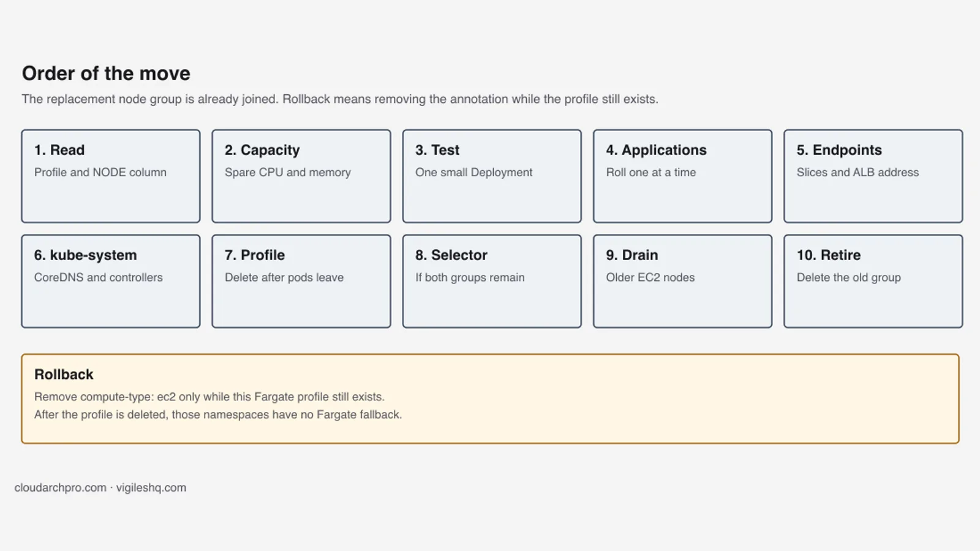Click the line starting "Remove compute-type: ec2"

(209, 397)
